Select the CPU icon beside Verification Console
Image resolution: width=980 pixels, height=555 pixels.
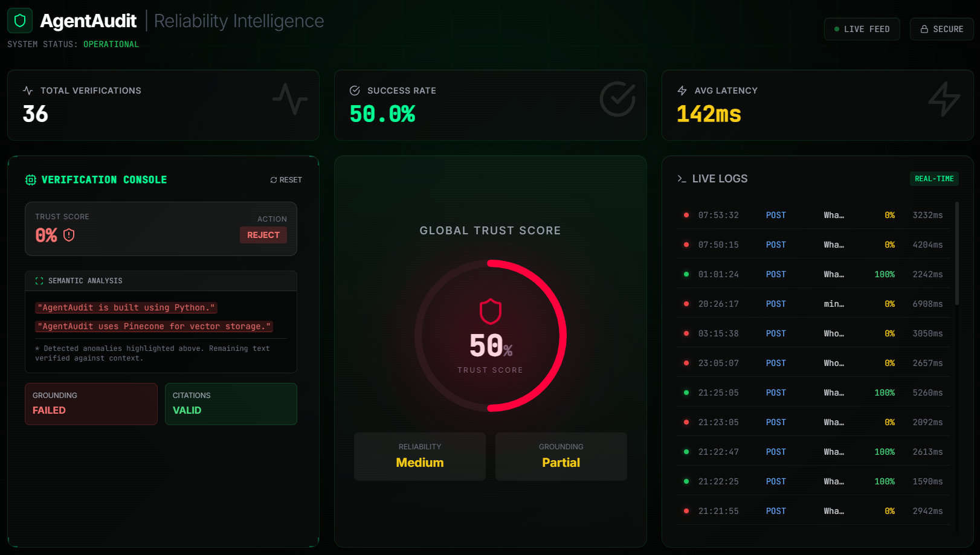30,179
